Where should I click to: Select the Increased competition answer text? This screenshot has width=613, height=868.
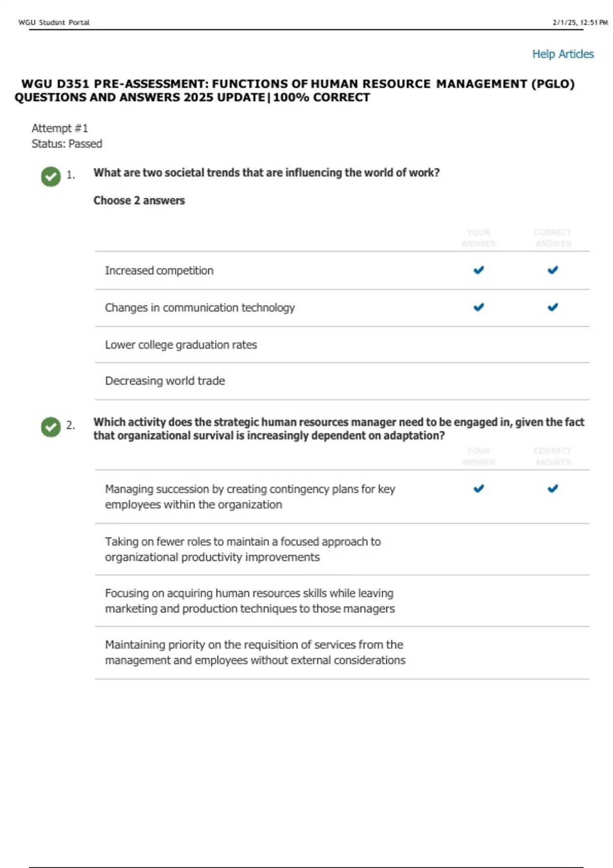(x=159, y=271)
